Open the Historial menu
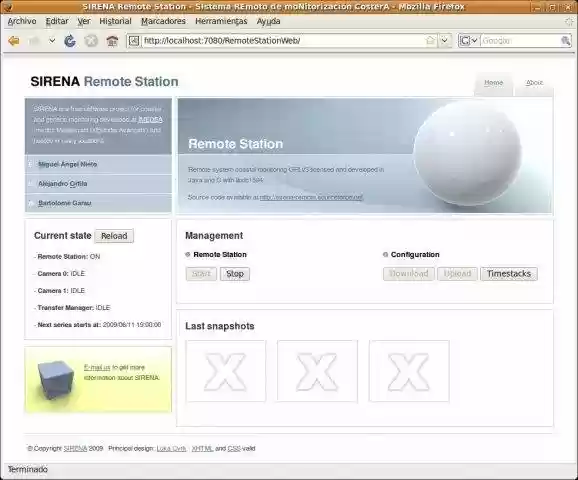The height and width of the screenshot is (480, 578). click(115, 21)
